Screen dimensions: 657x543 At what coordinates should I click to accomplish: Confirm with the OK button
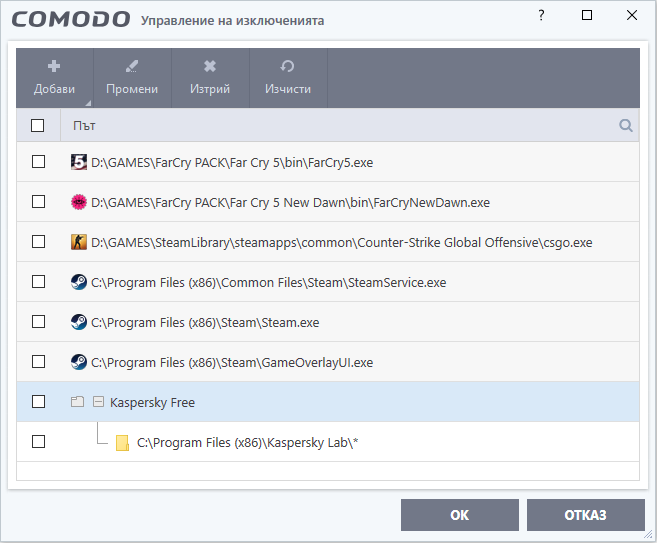pyautogui.click(x=460, y=515)
